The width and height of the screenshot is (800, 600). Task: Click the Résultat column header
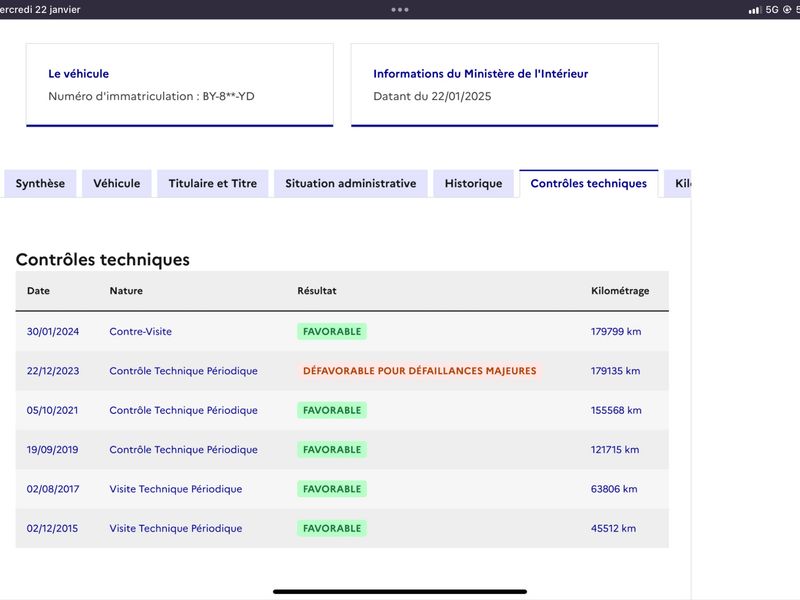[317, 291]
